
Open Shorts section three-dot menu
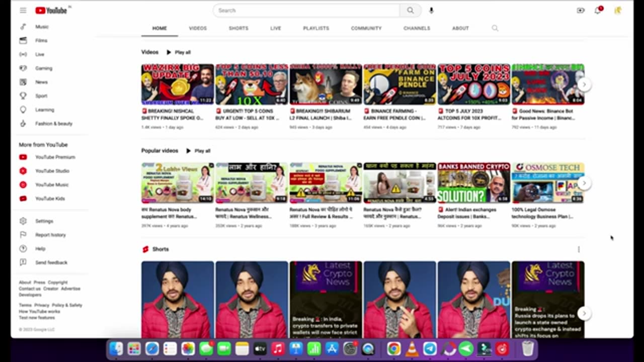(x=579, y=249)
